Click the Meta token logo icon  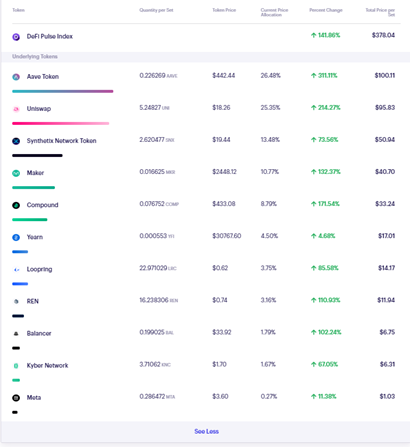(x=16, y=398)
